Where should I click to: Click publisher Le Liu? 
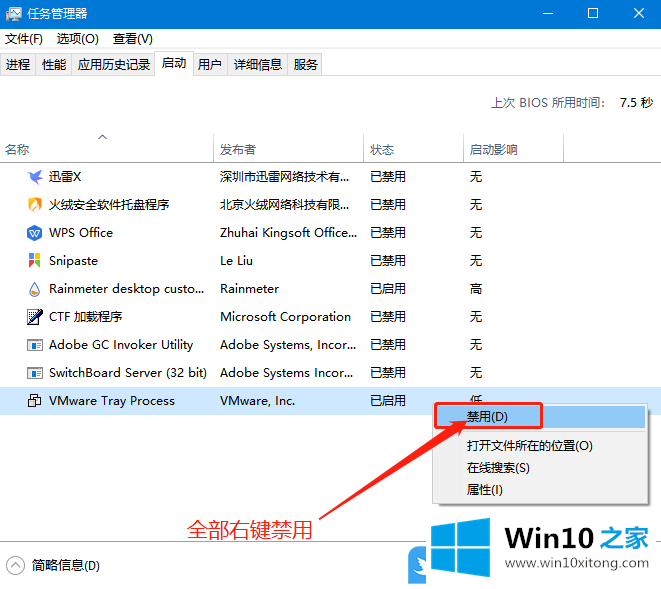coord(236,261)
